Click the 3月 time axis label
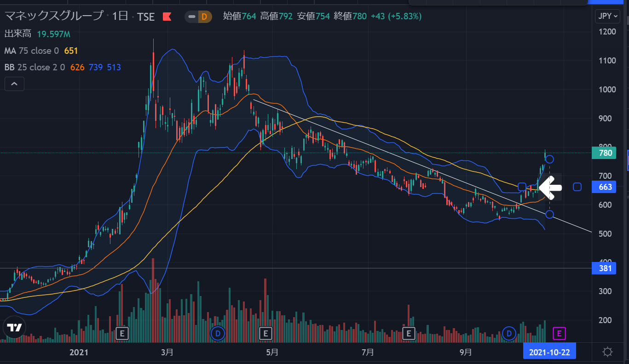Screen dimensions: 629x364 pyautogui.click(x=167, y=353)
